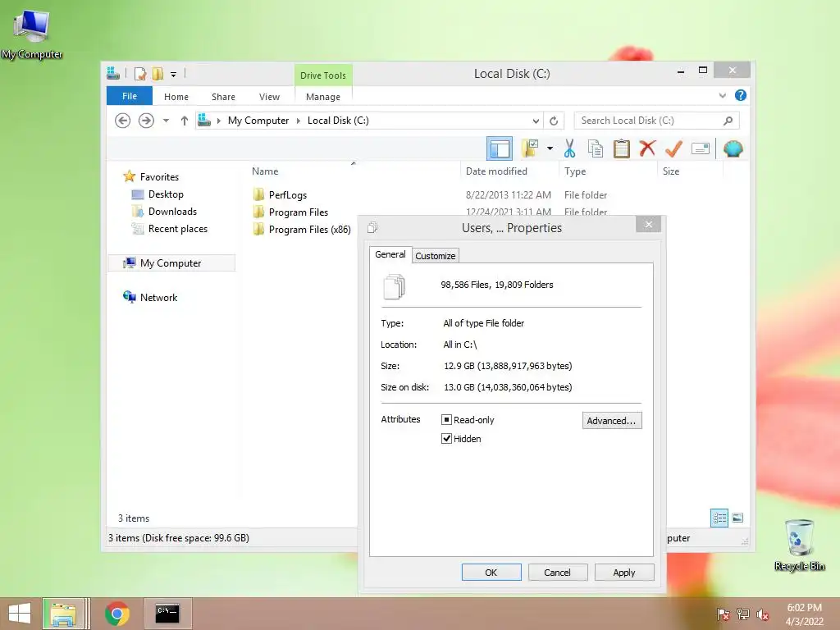Open the Share ribbon tab
Screen dimensions: 840x630
[223, 97]
